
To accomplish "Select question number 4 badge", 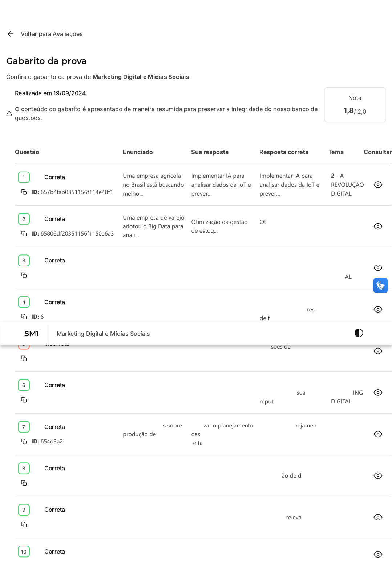I will click(24, 302).
